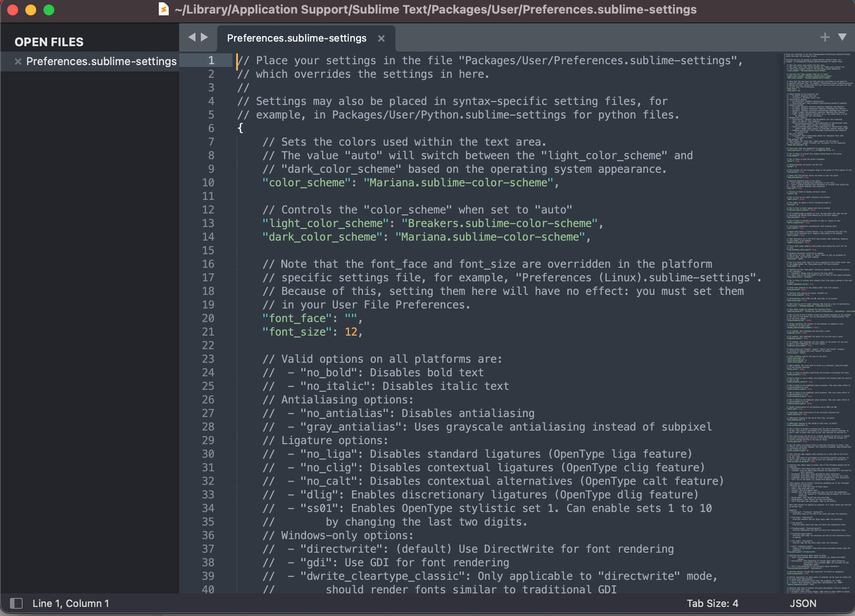The height and width of the screenshot is (616, 855).
Task: Click the OPEN FILES heading in the sidebar
Action: click(x=49, y=42)
